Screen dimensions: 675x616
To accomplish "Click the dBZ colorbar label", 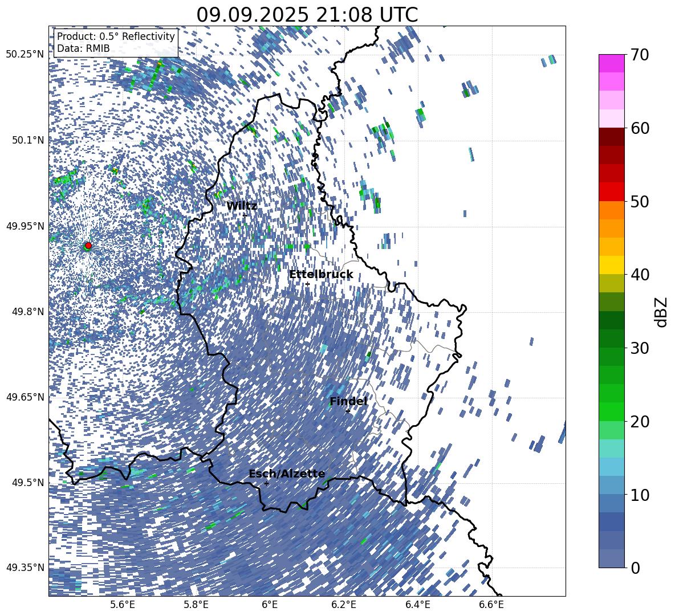I will coord(662,312).
